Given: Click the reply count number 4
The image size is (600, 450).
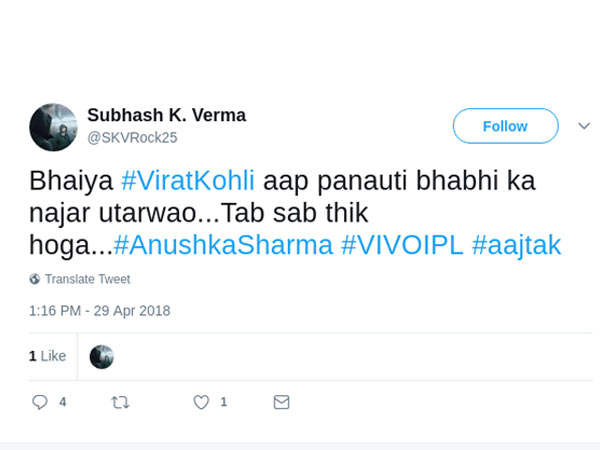Looking at the screenshot, I should point(63,402).
